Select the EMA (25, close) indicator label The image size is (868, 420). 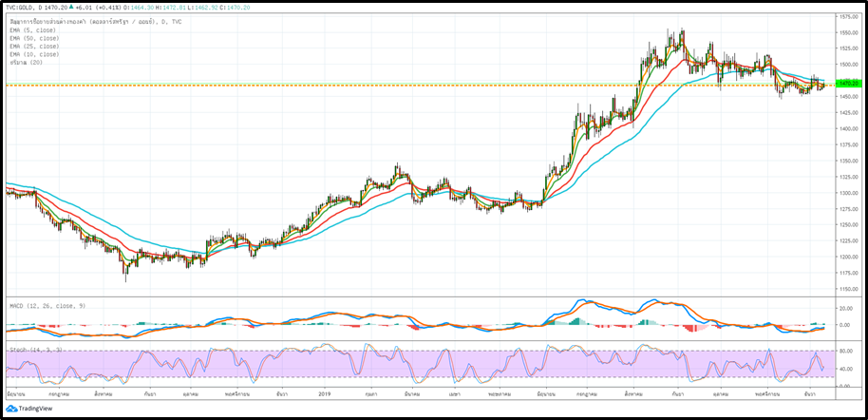(x=36, y=46)
